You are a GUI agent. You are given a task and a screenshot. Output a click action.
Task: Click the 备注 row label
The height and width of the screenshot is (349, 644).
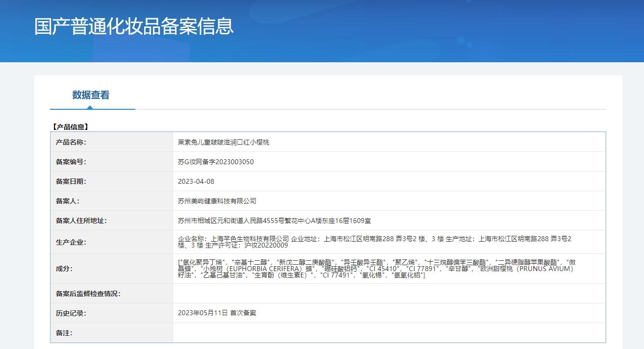(64, 333)
